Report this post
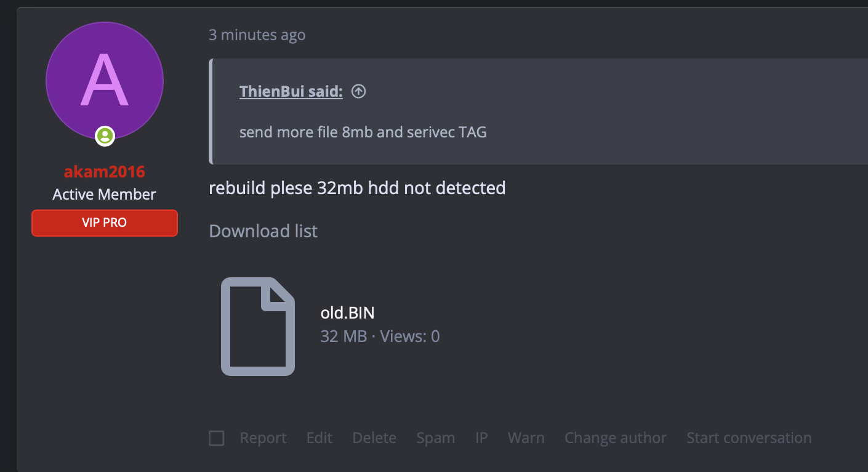Image resolution: width=868 pixels, height=472 pixels. [x=263, y=438]
